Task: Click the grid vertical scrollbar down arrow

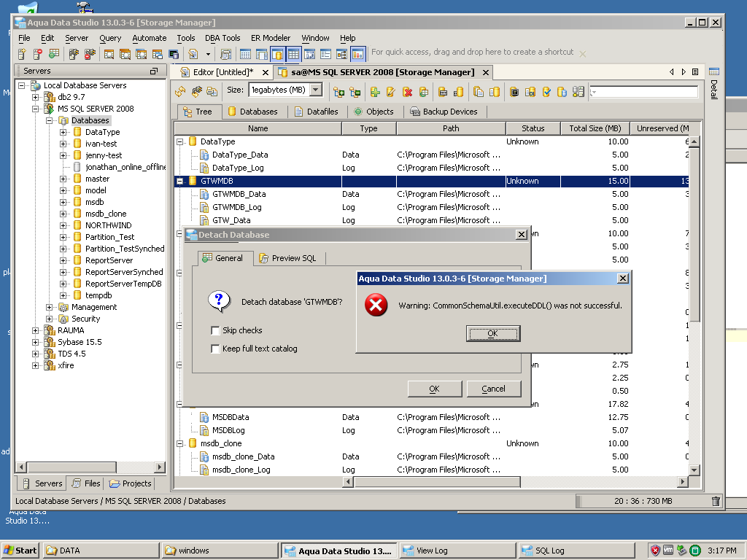Action: click(x=694, y=470)
